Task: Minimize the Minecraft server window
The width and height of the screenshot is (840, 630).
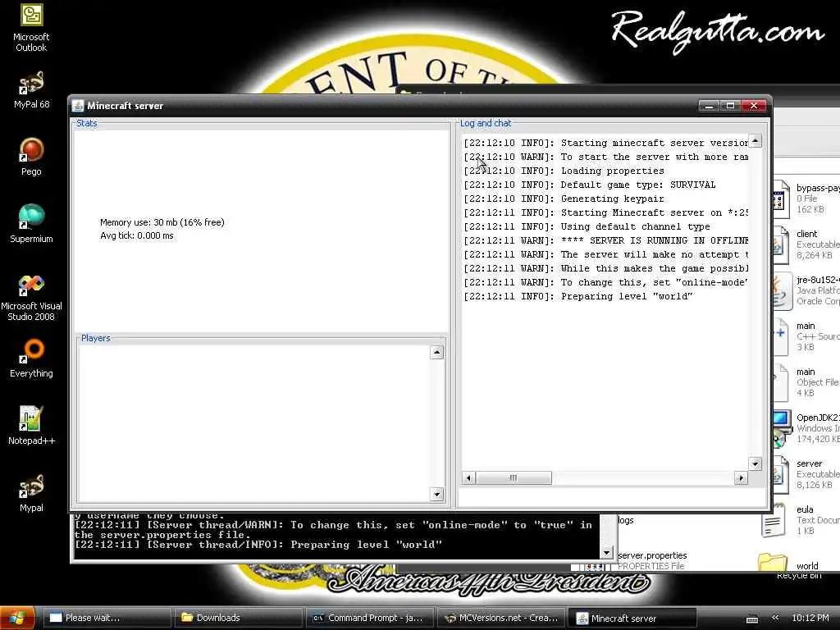Action: pyautogui.click(x=709, y=106)
